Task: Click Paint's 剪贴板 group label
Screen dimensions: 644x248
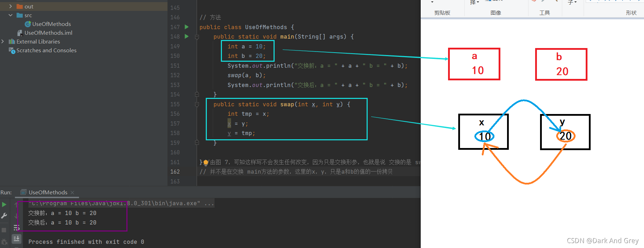Action: click(x=442, y=13)
